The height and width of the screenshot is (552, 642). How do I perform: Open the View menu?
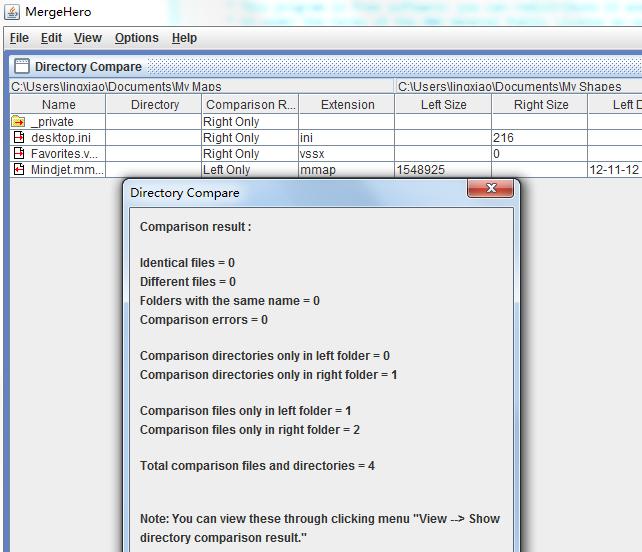88,38
